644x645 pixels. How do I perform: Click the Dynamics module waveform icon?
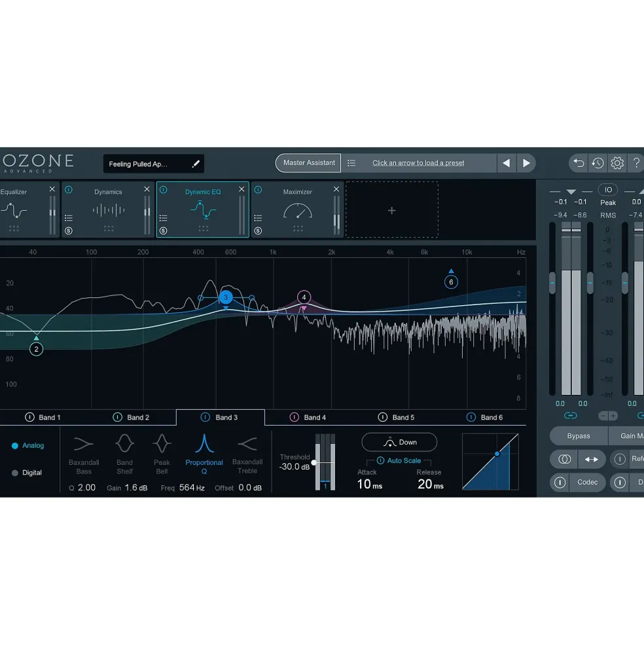(x=109, y=210)
